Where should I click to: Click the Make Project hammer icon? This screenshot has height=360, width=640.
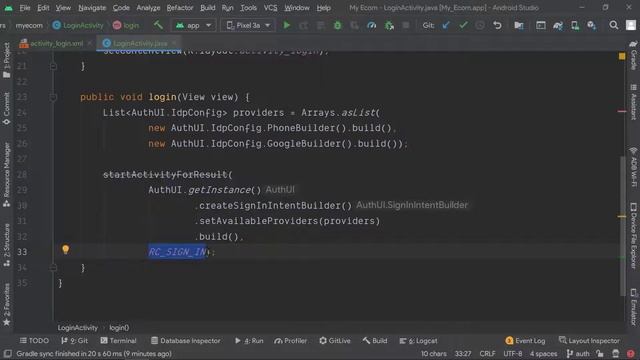point(158,25)
